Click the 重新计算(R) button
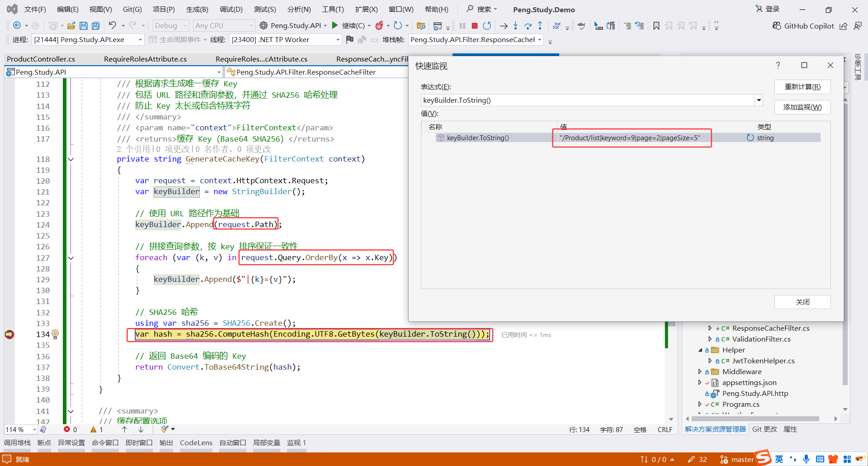The width and height of the screenshot is (868, 466). [802, 87]
